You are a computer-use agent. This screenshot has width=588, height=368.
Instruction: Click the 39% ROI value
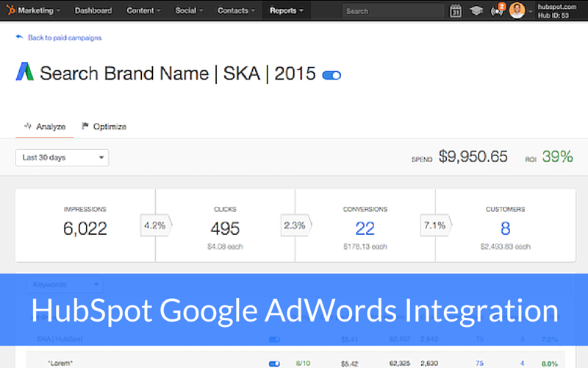click(x=557, y=156)
